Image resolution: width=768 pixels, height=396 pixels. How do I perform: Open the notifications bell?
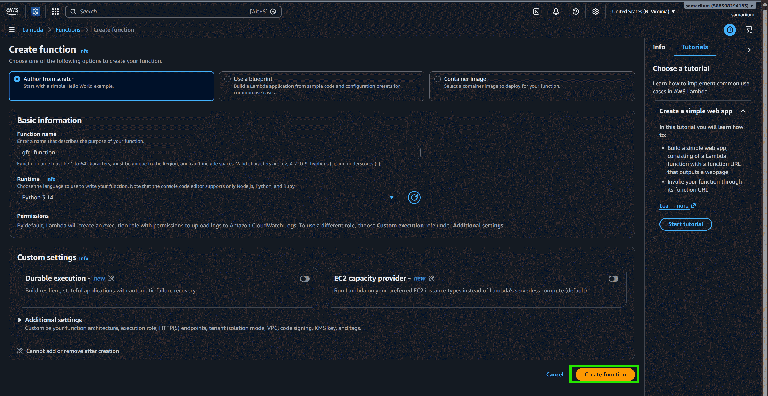pyautogui.click(x=556, y=11)
